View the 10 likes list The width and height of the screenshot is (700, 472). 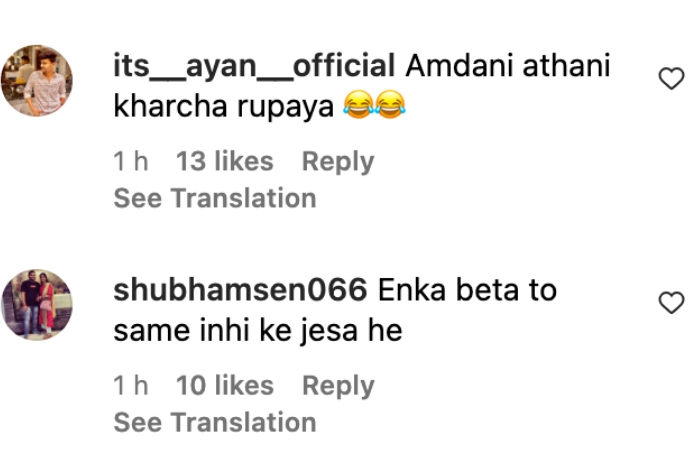(x=224, y=385)
